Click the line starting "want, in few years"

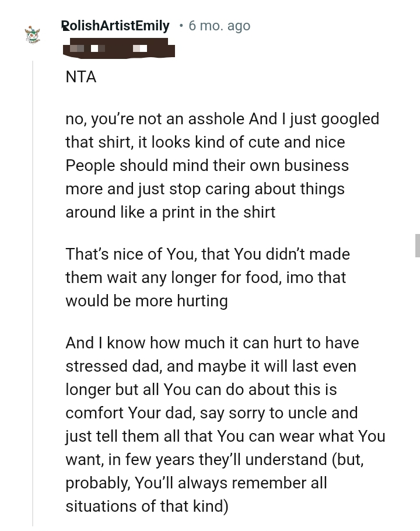tap(214, 460)
